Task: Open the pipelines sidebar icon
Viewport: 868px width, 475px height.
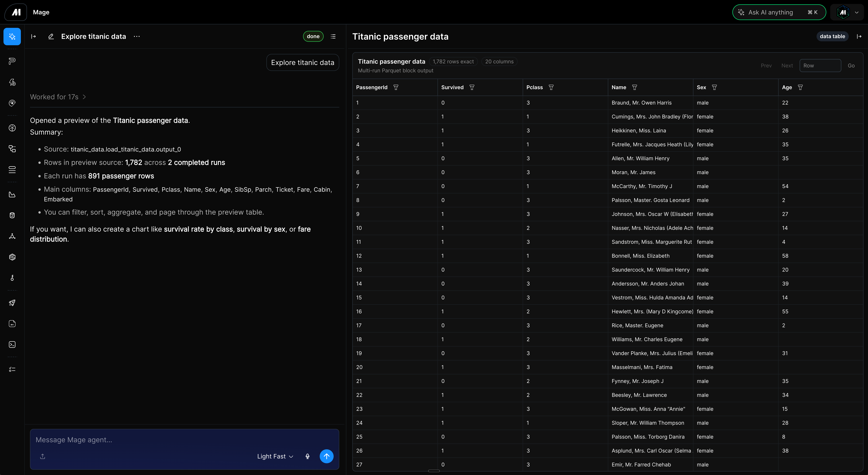Action: pos(12,61)
